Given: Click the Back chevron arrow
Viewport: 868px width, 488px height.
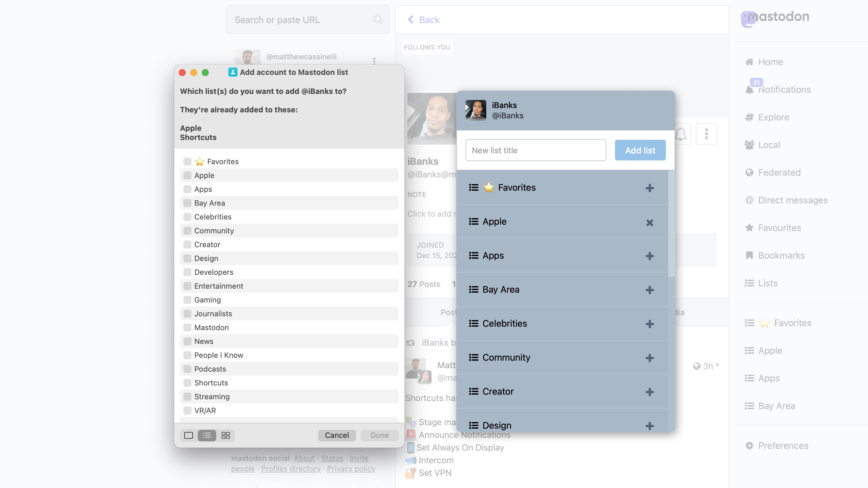Looking at the screenshot, I should pos(411,20).
